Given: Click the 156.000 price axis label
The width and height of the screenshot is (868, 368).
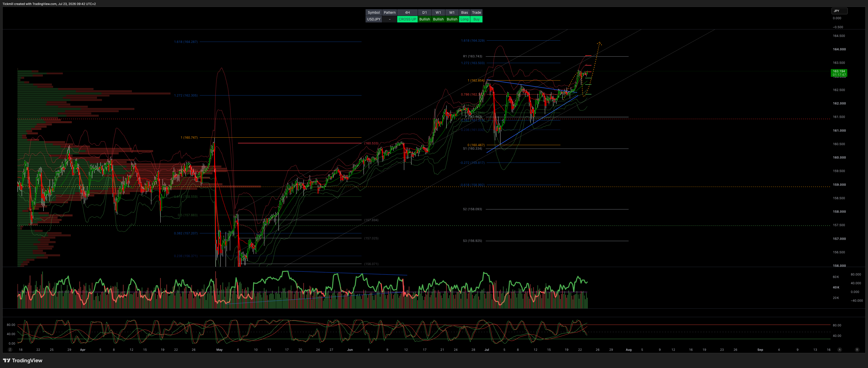Looking at the screenshot, I should [x=839, y=266].
